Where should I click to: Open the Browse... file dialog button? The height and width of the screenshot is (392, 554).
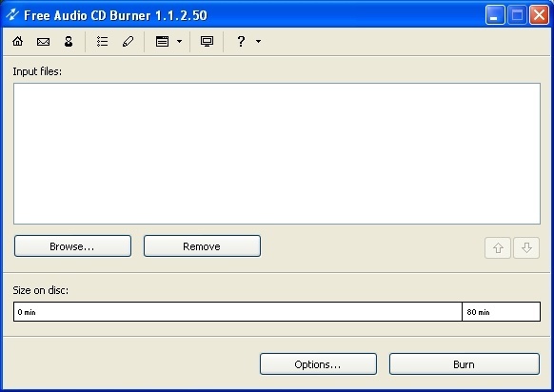click(x=72, y=246)
